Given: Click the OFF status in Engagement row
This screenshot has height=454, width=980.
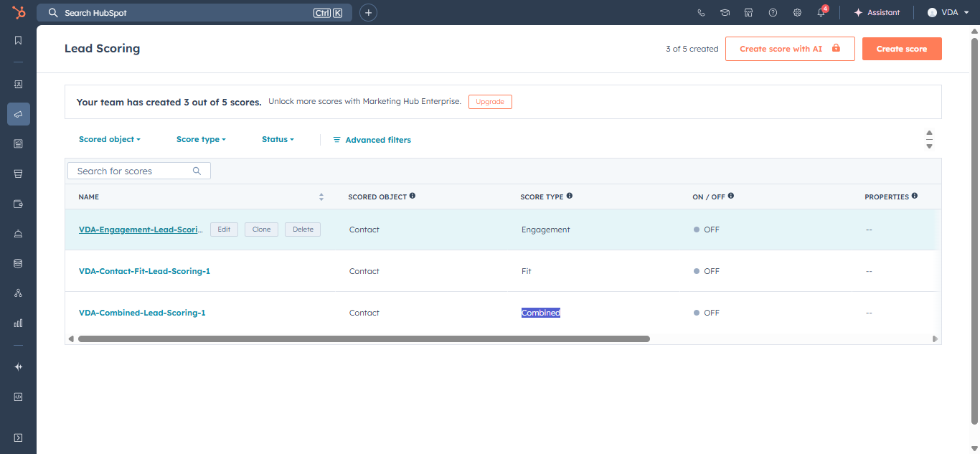Looking at the screenshot, I should coord(707,230).
